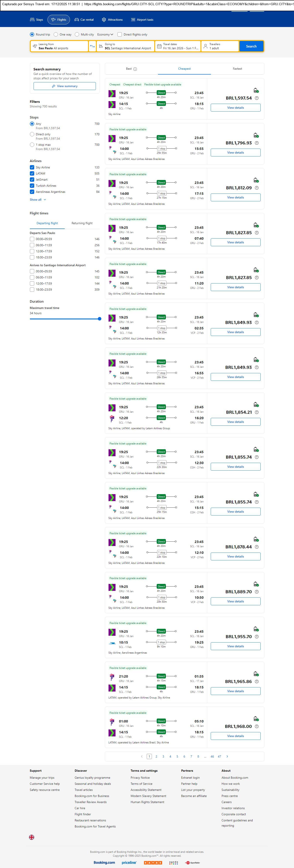
Task: Click the help icon next to BRL1,597.54 price
Action: point(257,98)
